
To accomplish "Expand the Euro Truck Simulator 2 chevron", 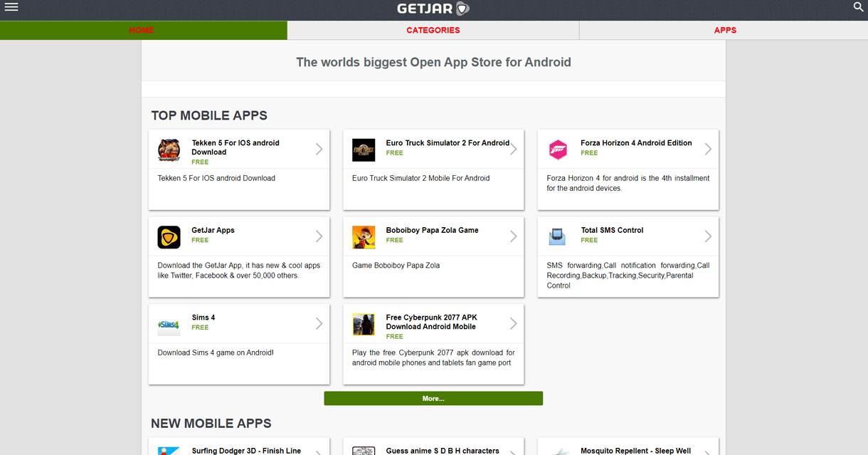I will (513, 149).
